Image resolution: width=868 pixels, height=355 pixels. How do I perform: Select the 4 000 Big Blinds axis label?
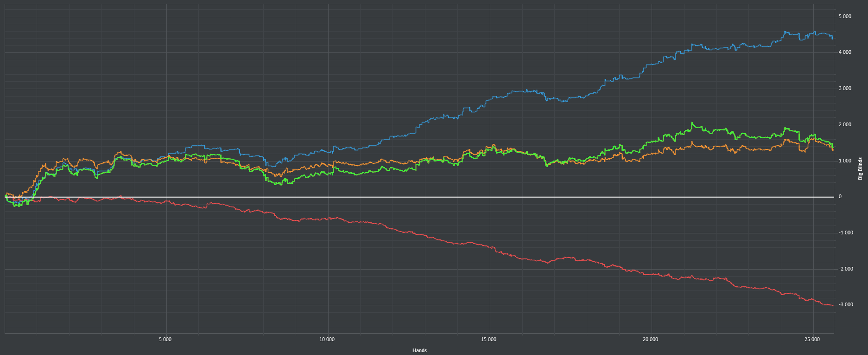845,52
